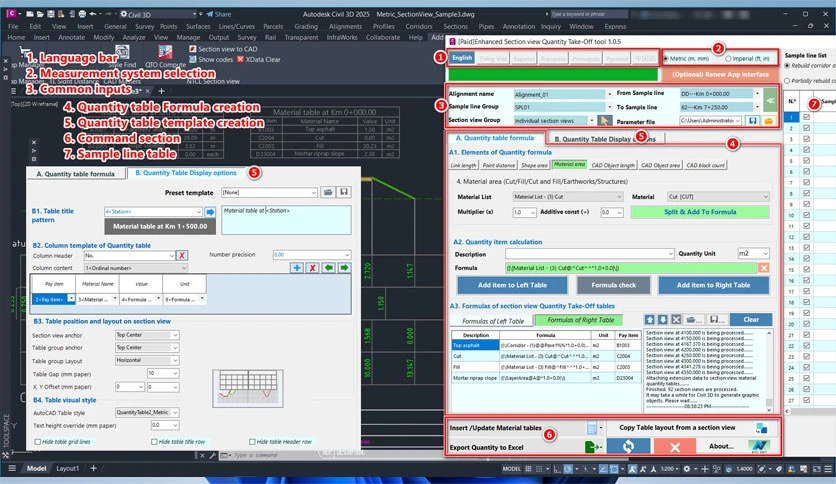
Task: Click the Formula check button
Action: pyautogui.click(x=613, y=285)
